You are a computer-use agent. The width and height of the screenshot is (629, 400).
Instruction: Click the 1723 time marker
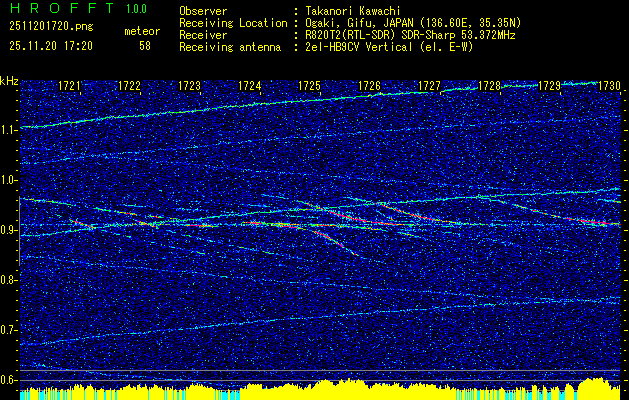(189, 86)
